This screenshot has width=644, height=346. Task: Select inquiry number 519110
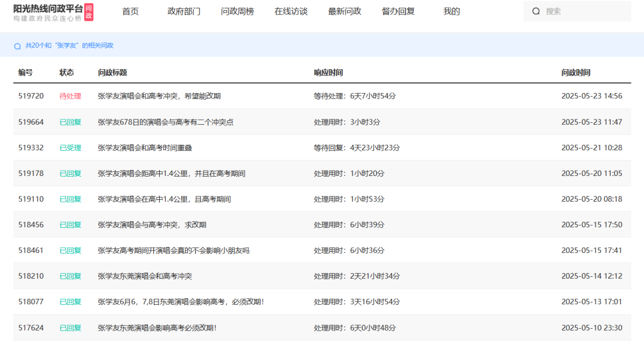[31, 199]
